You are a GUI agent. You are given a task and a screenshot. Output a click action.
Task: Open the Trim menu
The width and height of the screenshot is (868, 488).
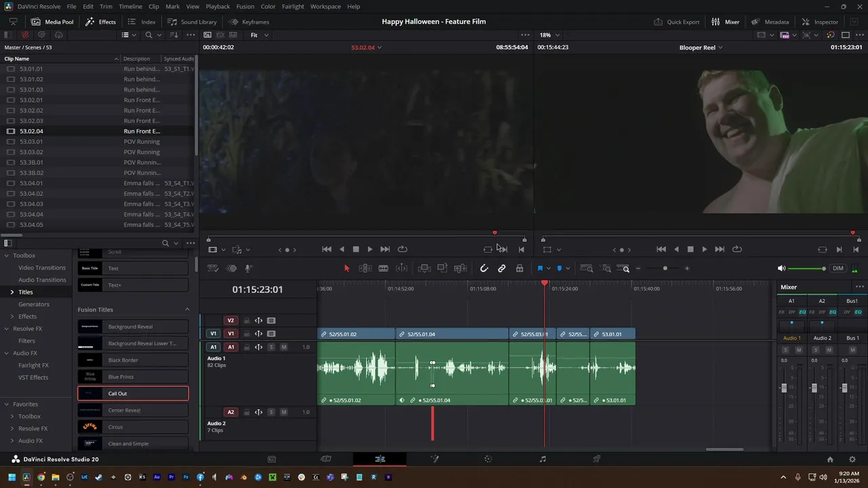pyautogui.click(x=106, y=6)
